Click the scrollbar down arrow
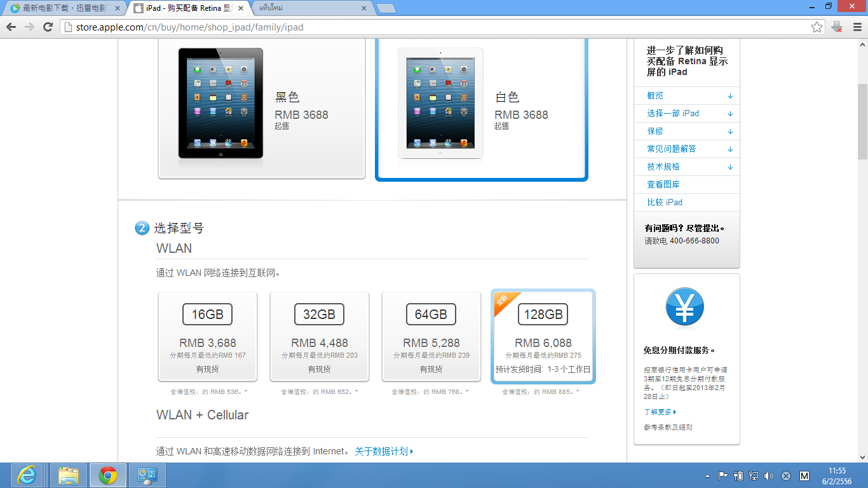868x488 pixels. (862, 457)
